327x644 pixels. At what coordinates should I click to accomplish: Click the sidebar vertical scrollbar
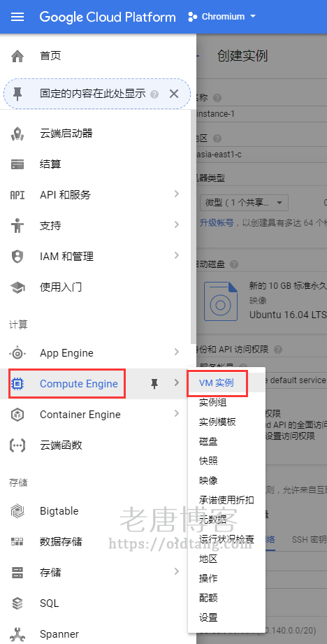coord(194,227)
